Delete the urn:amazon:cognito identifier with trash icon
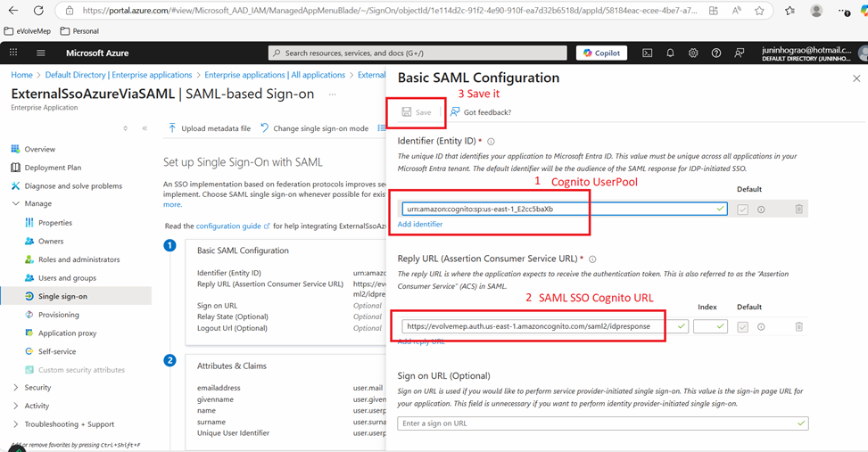Screen dimensions: 868x452 798,210
